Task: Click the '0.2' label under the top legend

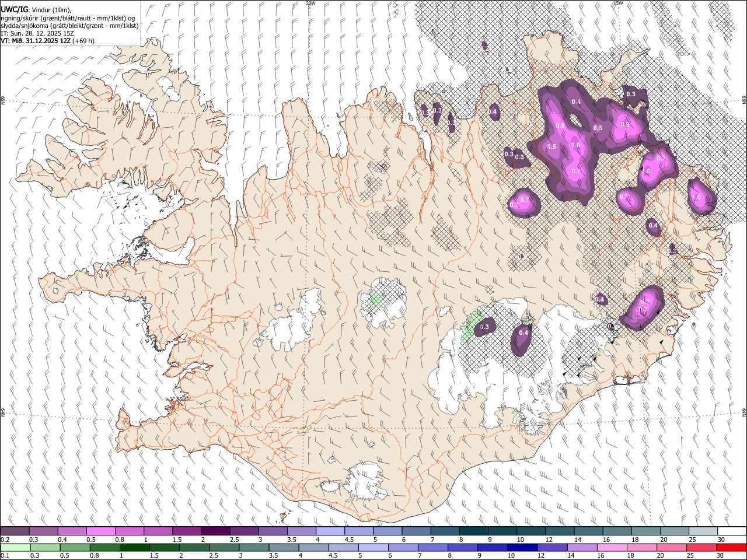Action: [5, 540]
